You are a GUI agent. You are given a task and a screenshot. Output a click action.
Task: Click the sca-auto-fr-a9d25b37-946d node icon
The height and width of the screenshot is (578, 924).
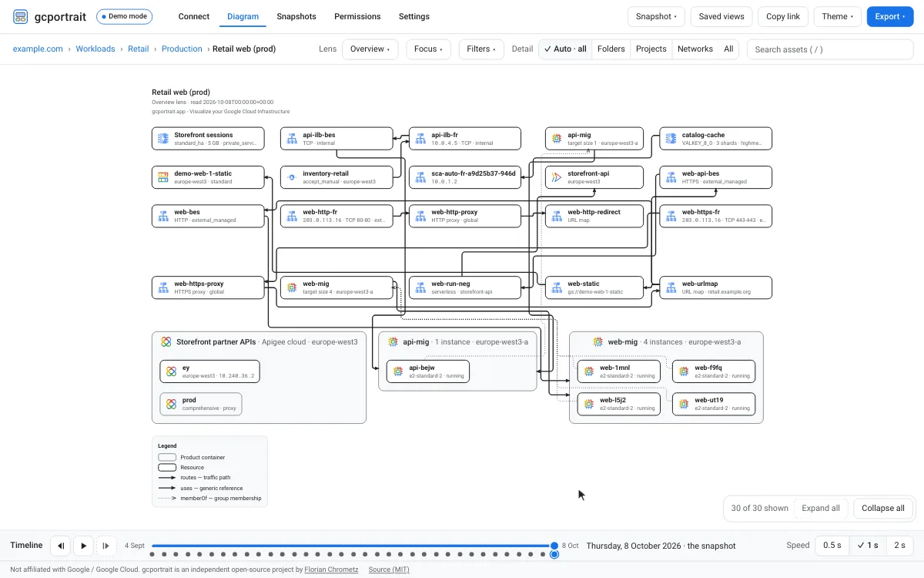pyautogui.click(x=420, y=177)
